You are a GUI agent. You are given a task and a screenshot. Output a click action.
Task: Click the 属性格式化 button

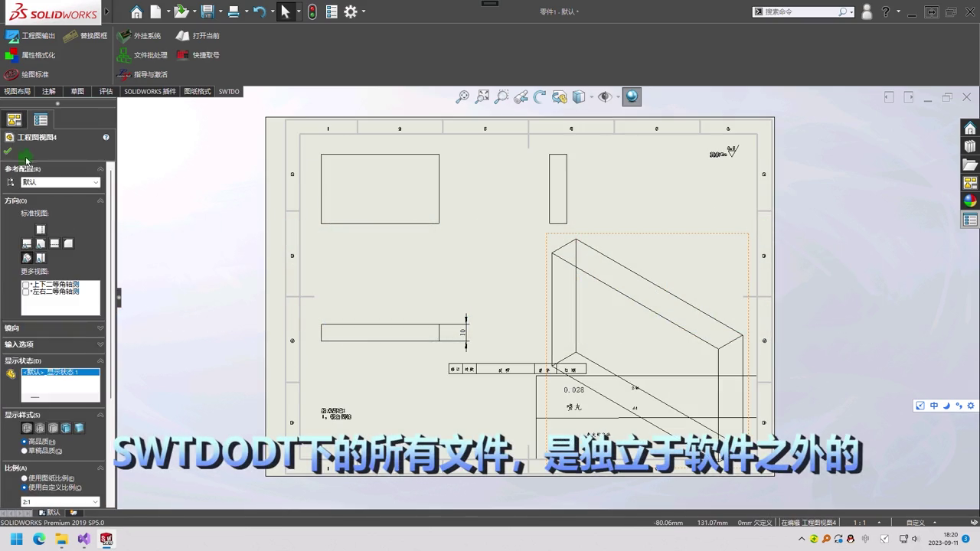pyautogui.click(x=38, y=55)
